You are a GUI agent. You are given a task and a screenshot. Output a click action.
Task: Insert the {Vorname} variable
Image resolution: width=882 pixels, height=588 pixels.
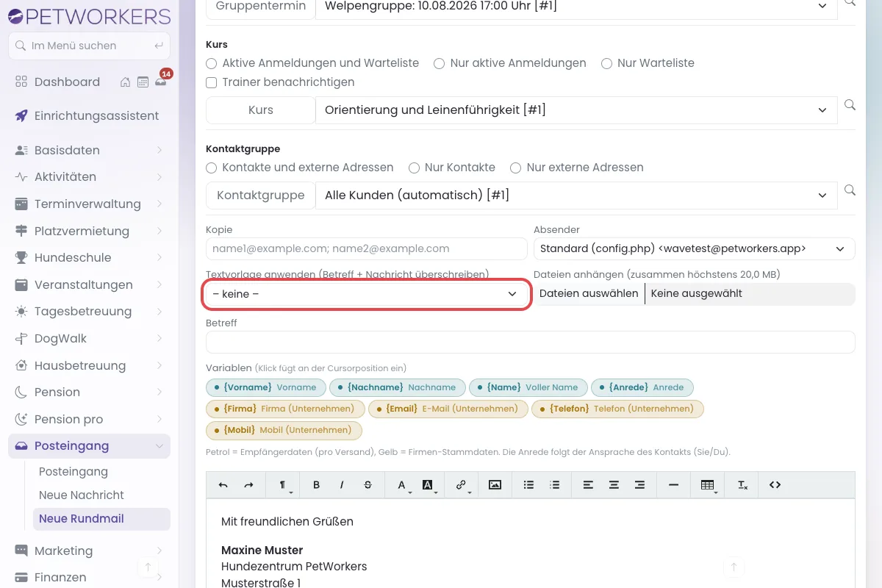click(x=266, y=387)
